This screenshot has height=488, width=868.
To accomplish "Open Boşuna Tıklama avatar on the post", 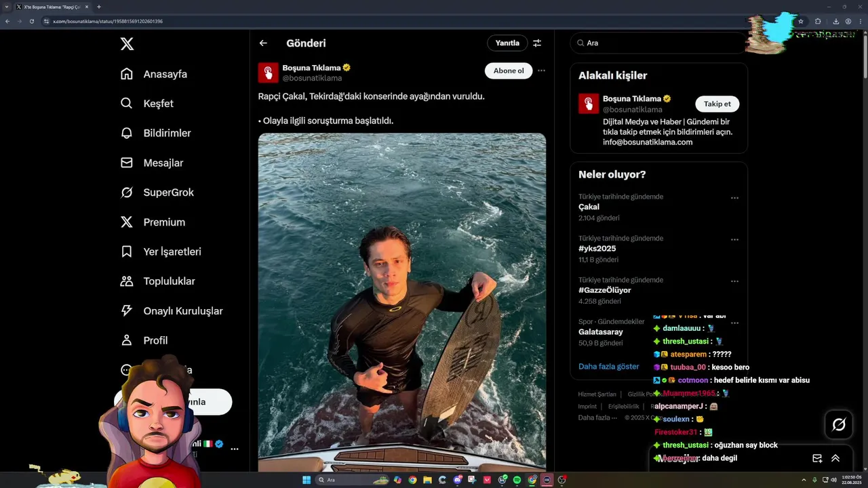I will [269, 73].
